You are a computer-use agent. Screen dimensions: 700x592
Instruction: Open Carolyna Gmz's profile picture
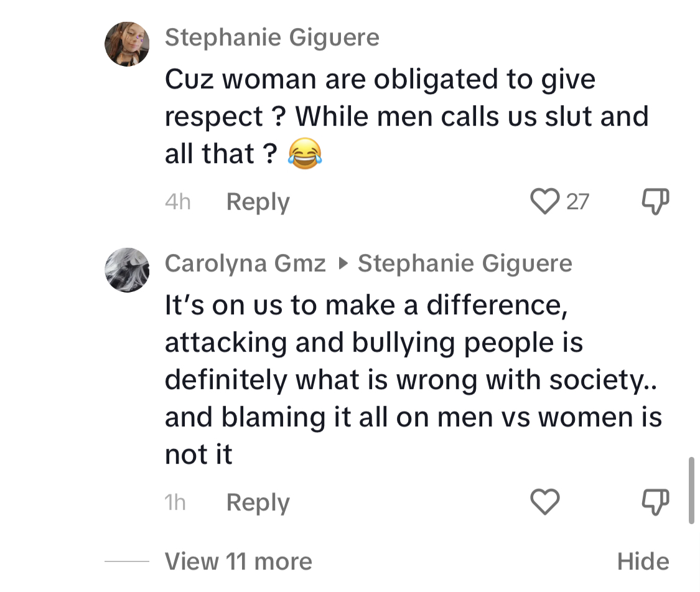(127, 270)
